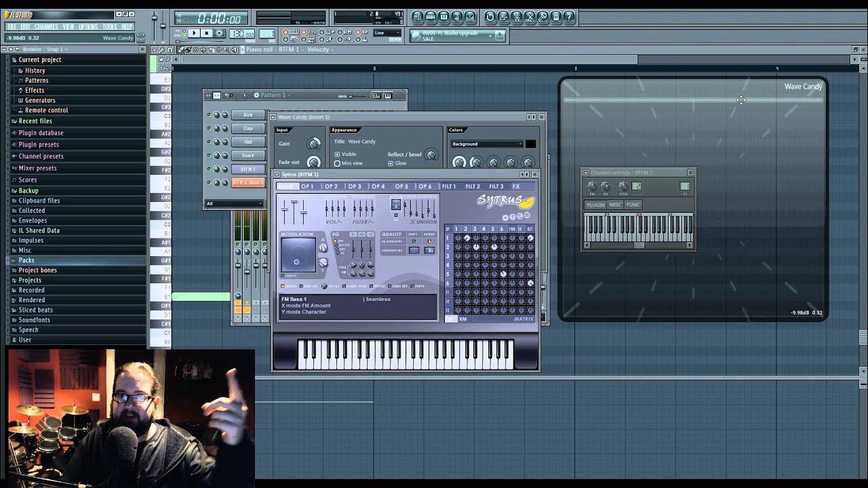This screenshot has height=488, width=868.
Task: Open the step sequencer icon in top toolbar
Action: point(431,17)
